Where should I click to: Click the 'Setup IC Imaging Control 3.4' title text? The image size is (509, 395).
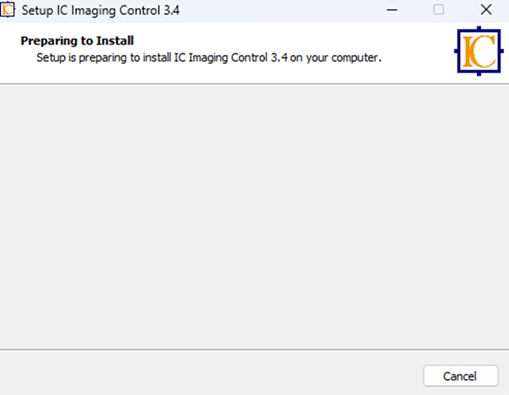pos(100,11)
